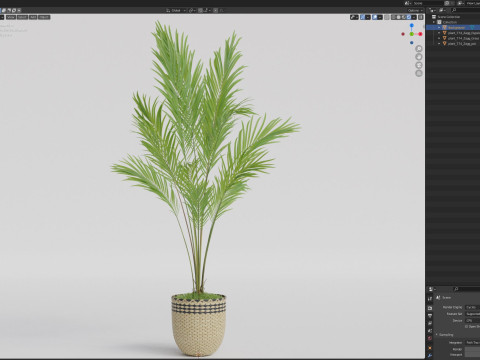The image size is (480, 360).
Task: Open the Select menu in viewport header
Action: [22, 17]
